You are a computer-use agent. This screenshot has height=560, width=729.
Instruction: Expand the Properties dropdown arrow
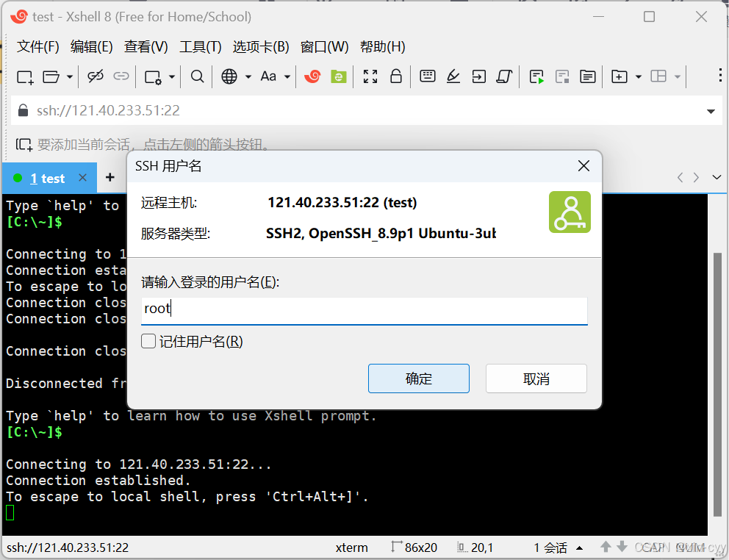(172, 76)
